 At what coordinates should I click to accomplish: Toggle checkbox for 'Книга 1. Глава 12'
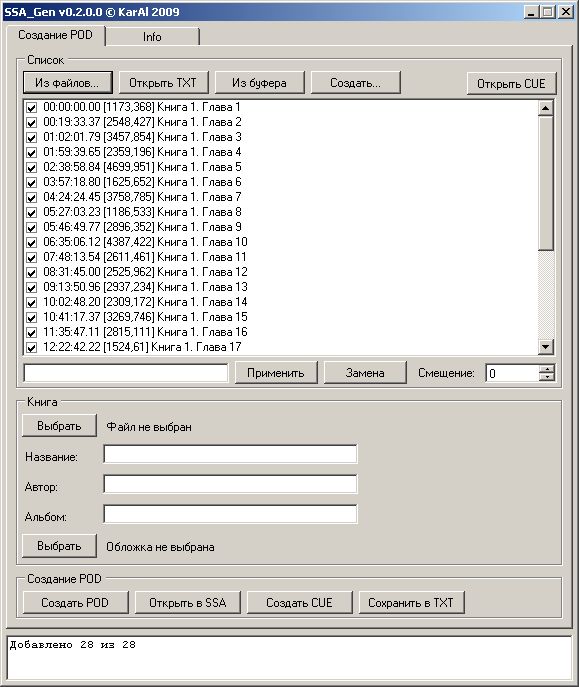coord(32,272)
